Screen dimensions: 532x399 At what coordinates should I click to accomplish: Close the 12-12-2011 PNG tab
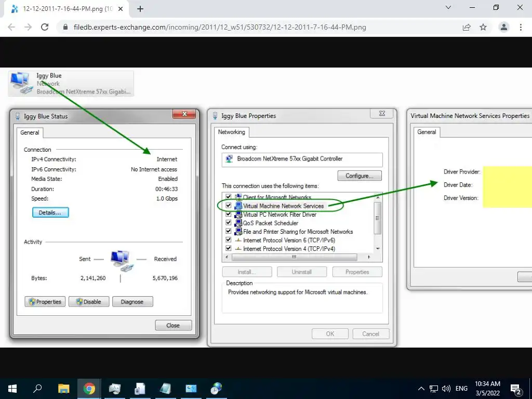[121, 9]
